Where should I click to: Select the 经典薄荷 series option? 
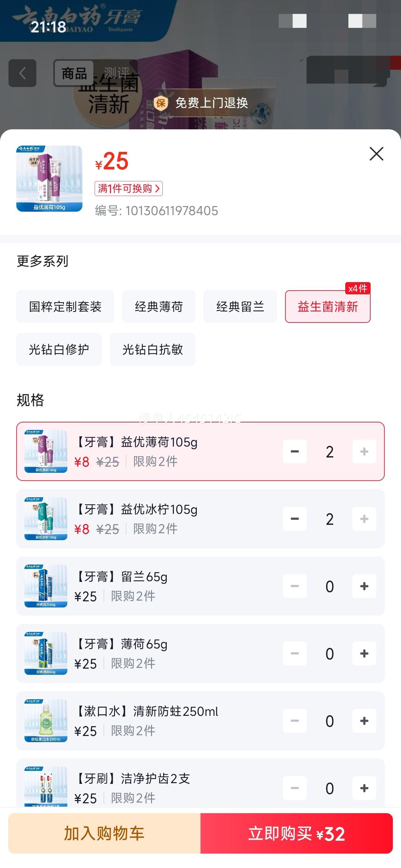[x=159, y=307]
